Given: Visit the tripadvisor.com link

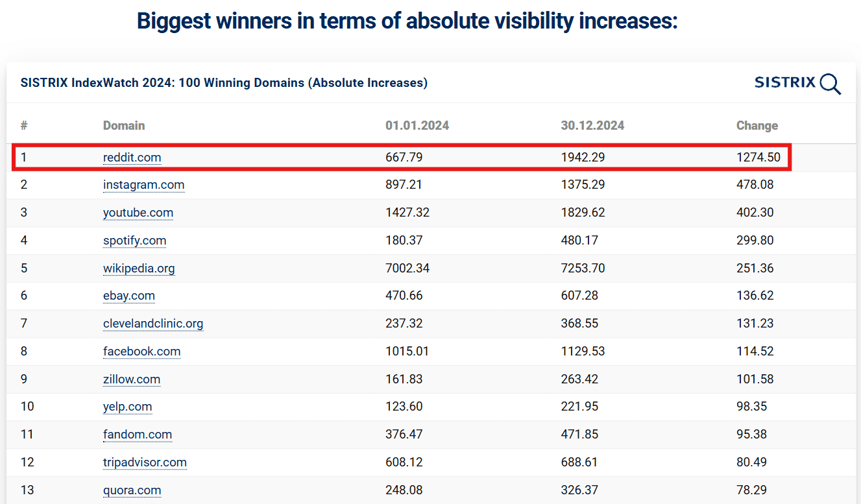Looking at the screenshot, I should (x=145, y=462).
